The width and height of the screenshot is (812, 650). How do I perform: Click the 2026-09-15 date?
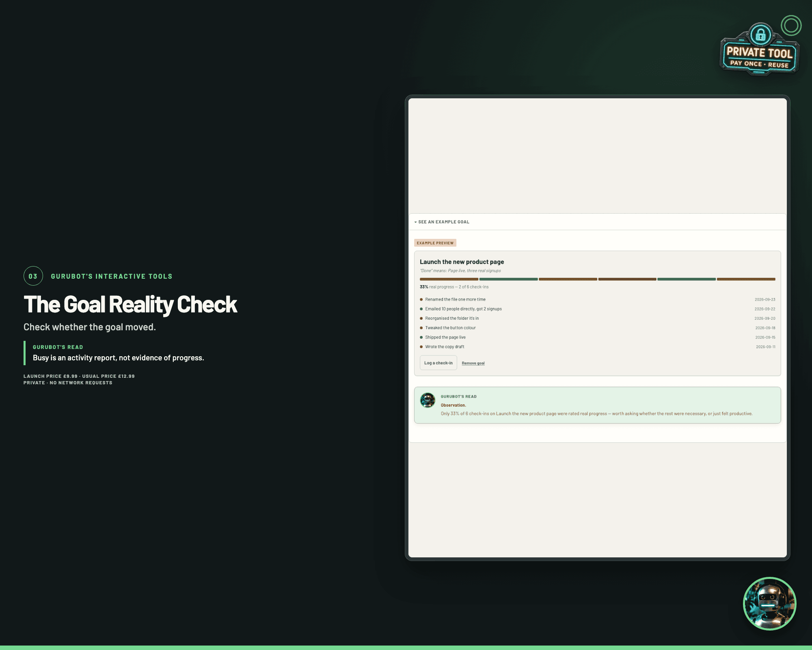[x=765, y=337]
